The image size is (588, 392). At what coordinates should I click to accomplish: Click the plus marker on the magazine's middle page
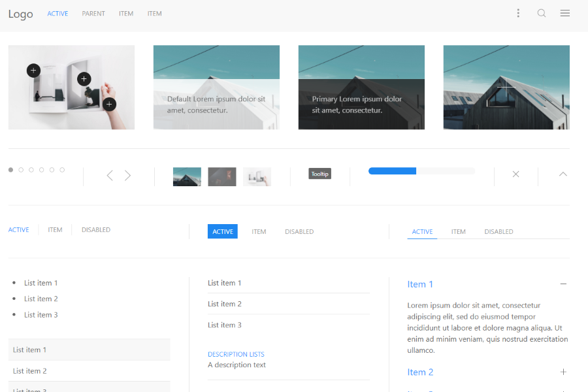[84, 79]
